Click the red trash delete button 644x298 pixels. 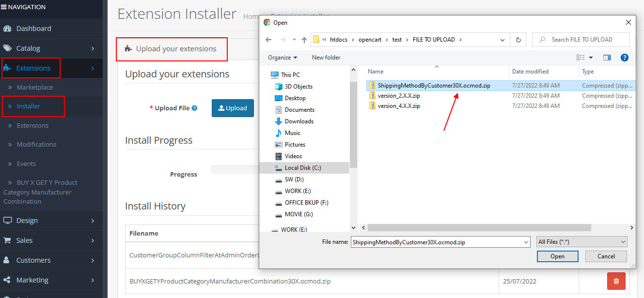(616, 281)
